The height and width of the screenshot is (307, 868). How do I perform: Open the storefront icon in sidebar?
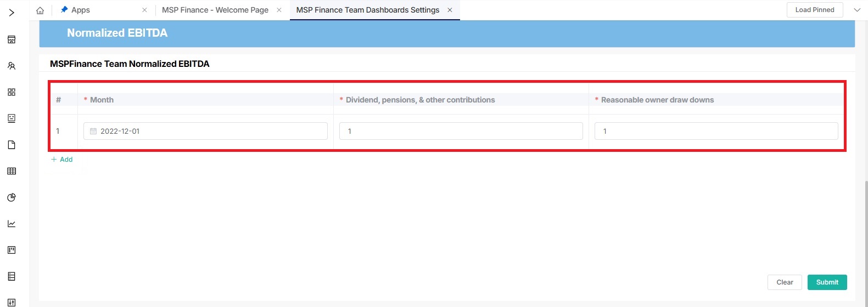click(12, 39)
